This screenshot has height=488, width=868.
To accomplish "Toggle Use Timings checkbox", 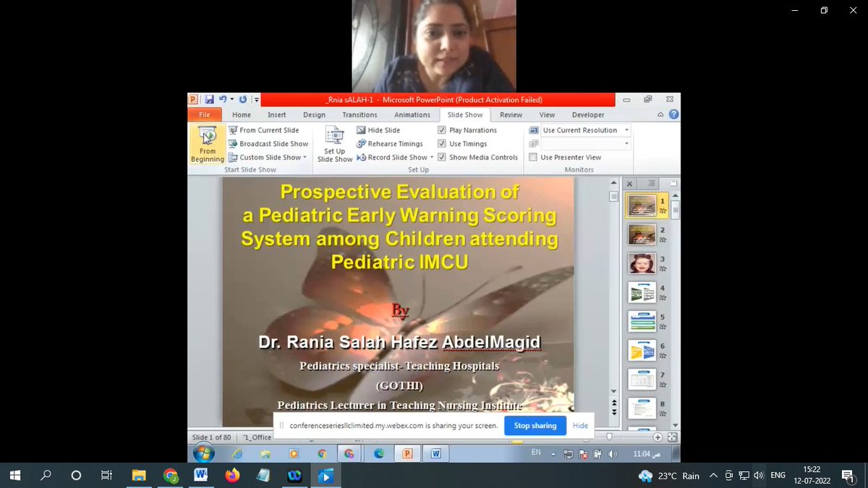I will pos(442,144).
